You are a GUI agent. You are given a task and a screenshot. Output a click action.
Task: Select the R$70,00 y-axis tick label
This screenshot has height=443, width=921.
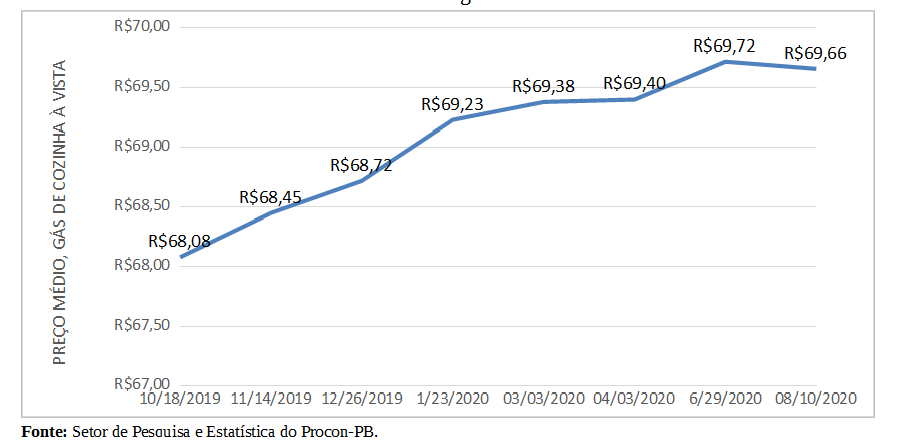[x=144, y=27]
